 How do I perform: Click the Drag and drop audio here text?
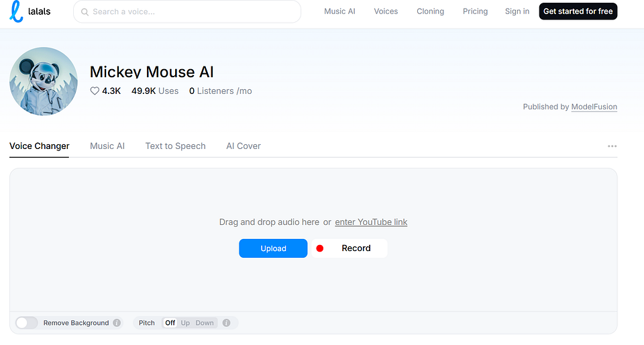[269, 222]
